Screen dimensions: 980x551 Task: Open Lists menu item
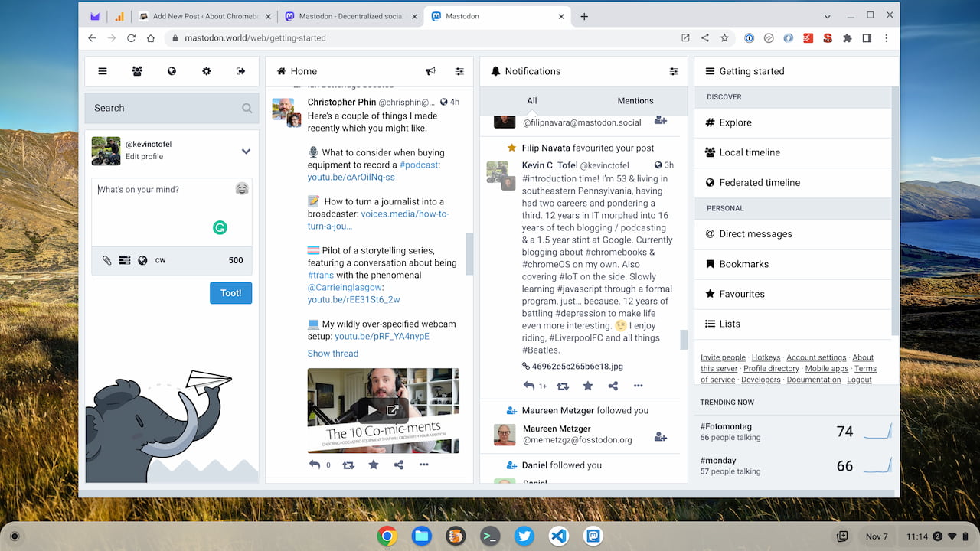click(x=793, y=324)
